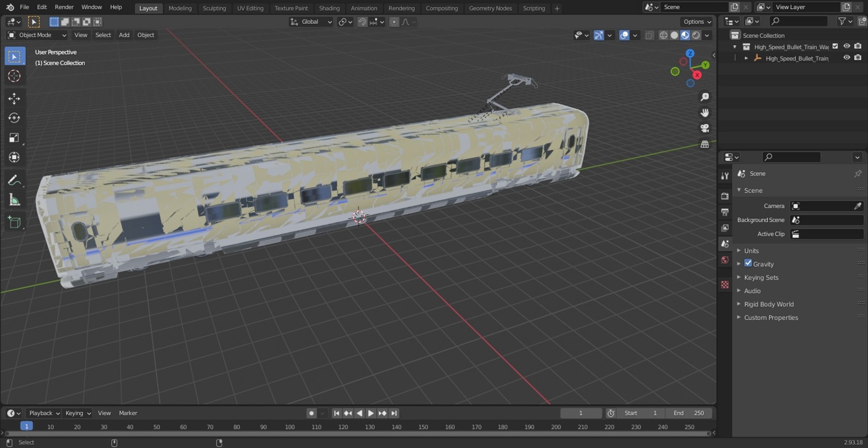Click frame 100 on the timeline

coord(290,427)
